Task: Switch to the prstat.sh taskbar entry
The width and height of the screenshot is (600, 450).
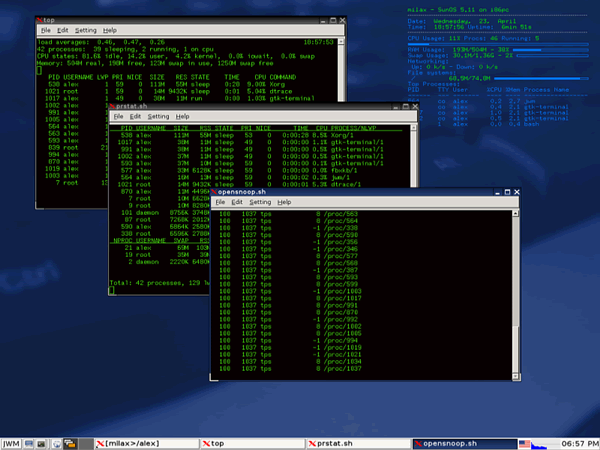Action: [x=359, y=443]
